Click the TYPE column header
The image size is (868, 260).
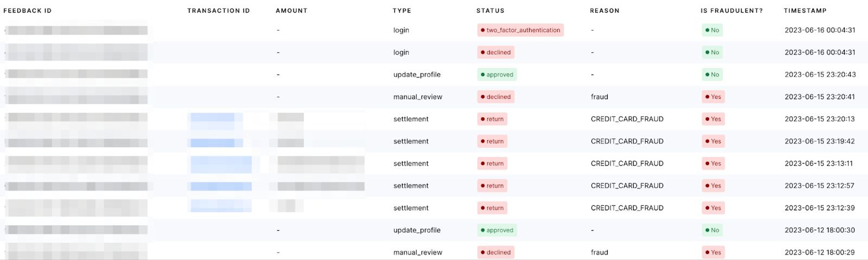click(x=402, y=10)
